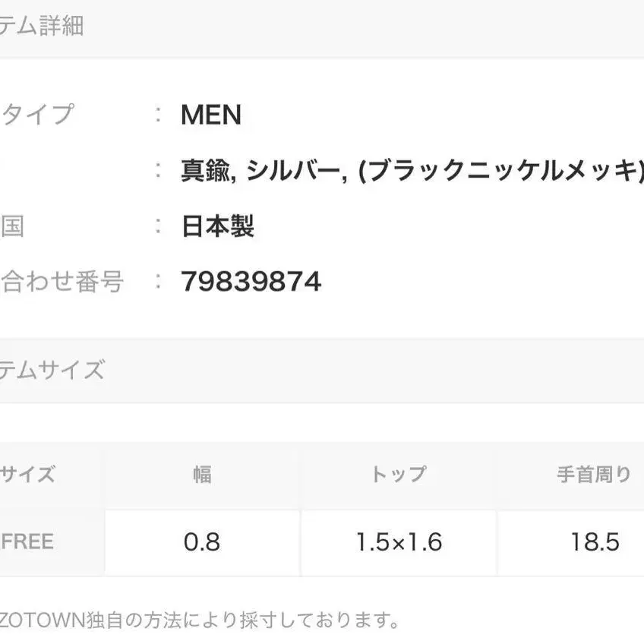Select the 手首周り column header
The height and width of the screenshot is (644, 644).
tap(594, 475)
